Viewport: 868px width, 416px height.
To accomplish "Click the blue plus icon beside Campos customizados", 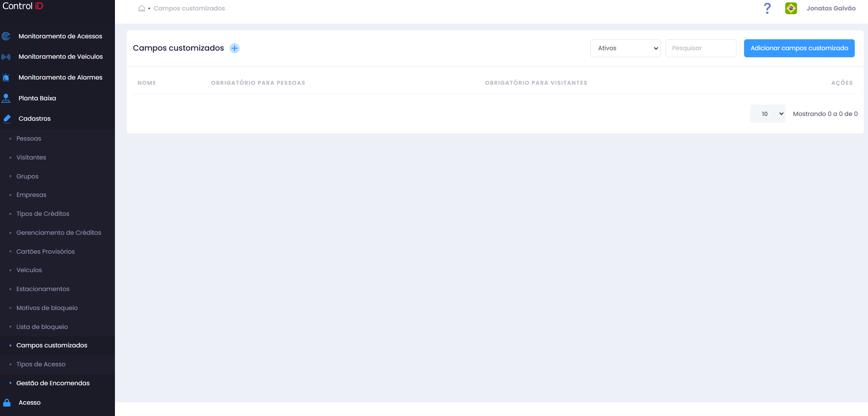I will coord(234,48).
